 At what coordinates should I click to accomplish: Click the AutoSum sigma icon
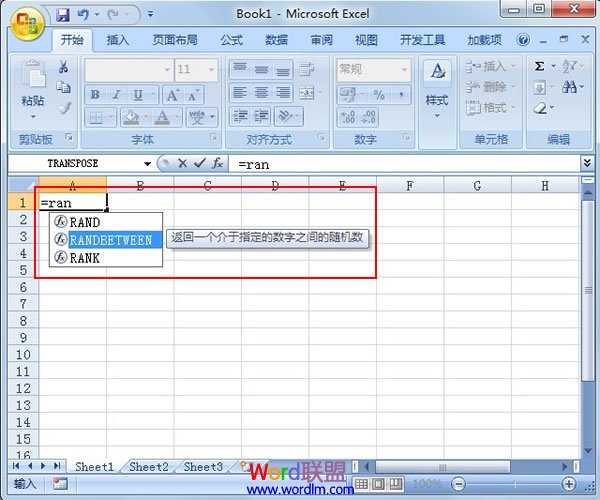pos(540,66)
